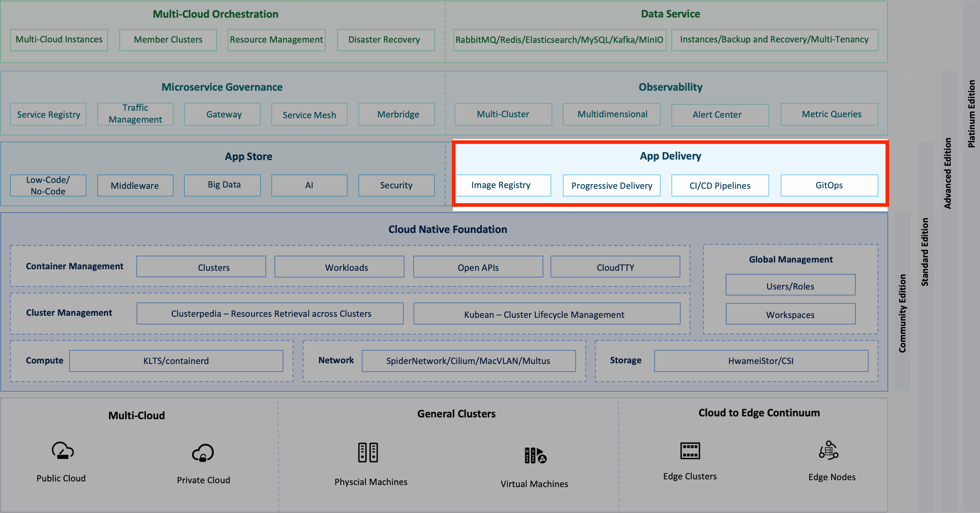Click the RabbitMQ/Redis/Elasticsearch/MySQL/Kafka/MinIO box
This screenshot has height=513, width=980.
[560, 40]
